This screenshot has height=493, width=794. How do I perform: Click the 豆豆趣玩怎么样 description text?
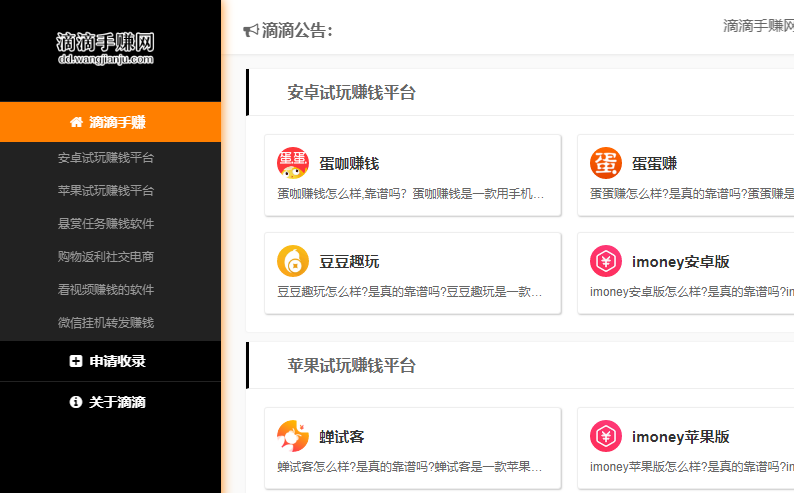409,292
